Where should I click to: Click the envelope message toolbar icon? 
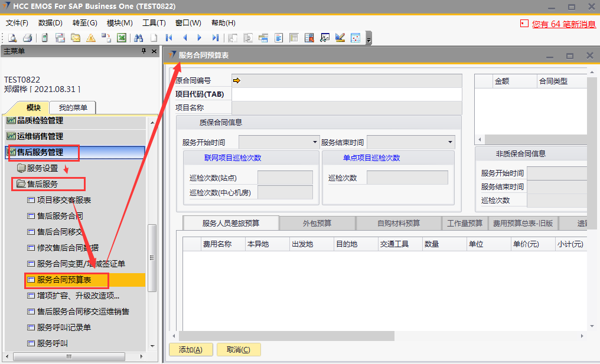coord(75,38)
